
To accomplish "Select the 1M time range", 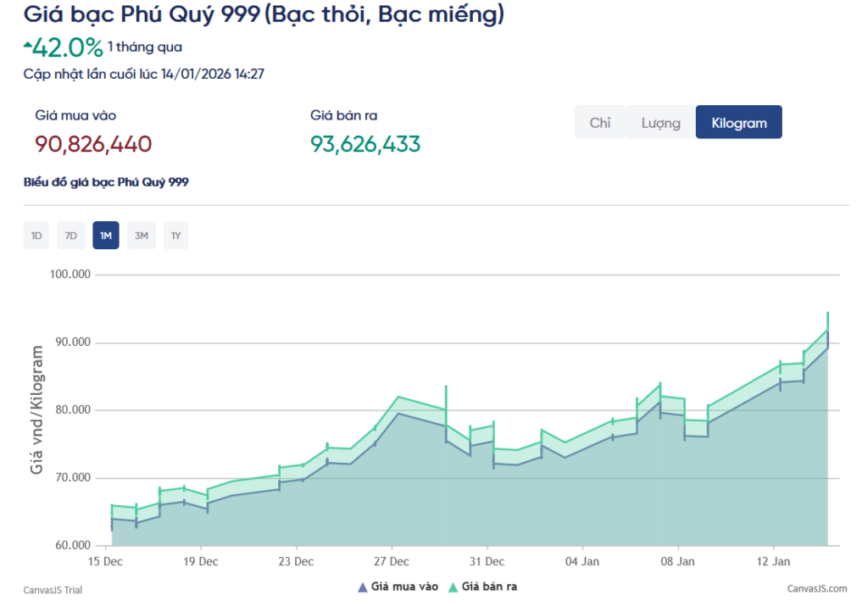I will (x=106, y=236).
